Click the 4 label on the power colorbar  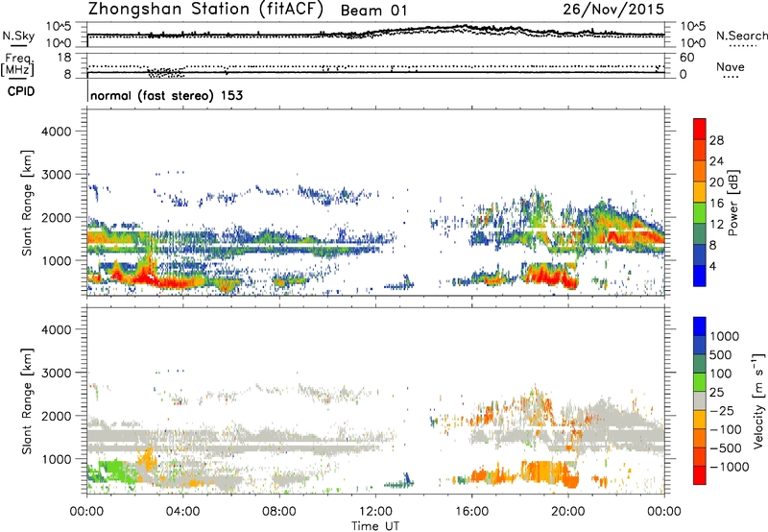[712, 266]
